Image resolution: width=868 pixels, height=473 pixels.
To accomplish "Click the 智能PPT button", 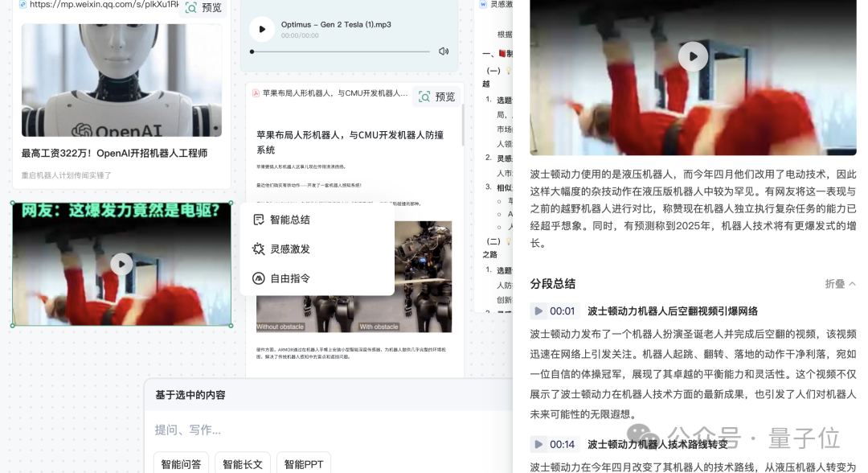I will tap(303, 463).
